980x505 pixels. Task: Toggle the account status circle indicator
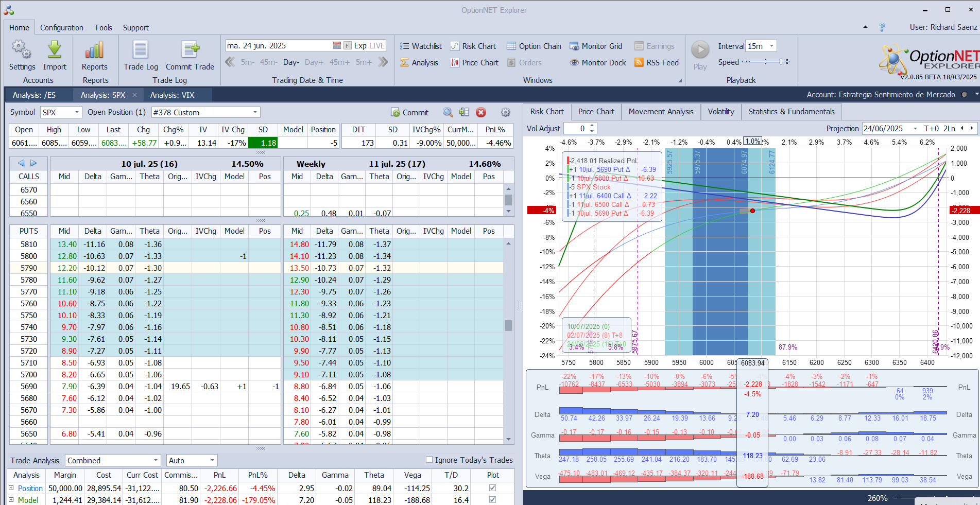tap(964, 95)
